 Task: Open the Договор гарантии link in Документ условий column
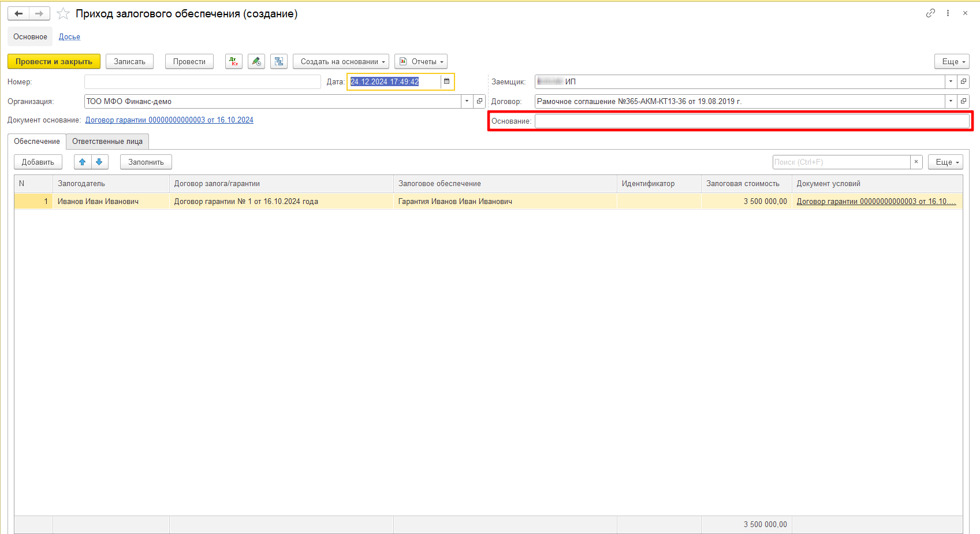pyautogui.click(x=876, y=201)
